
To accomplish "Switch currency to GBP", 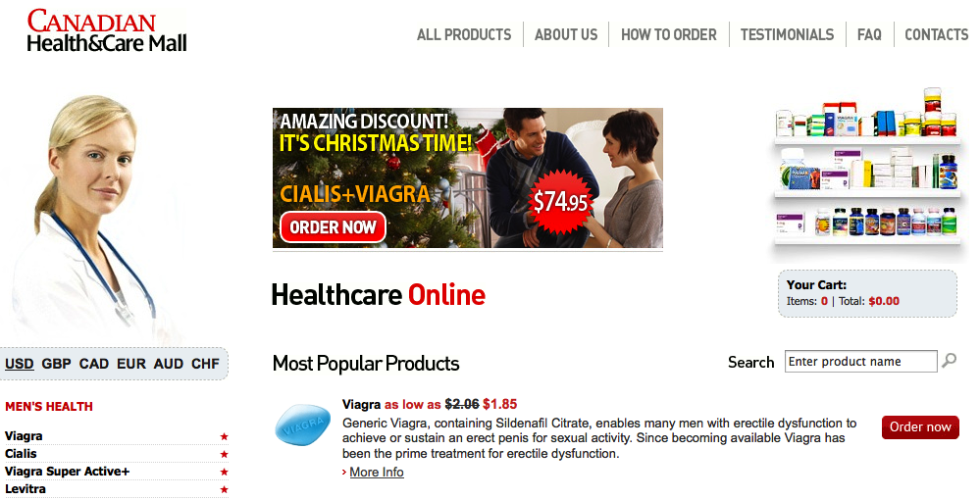I will coord(56,364).
